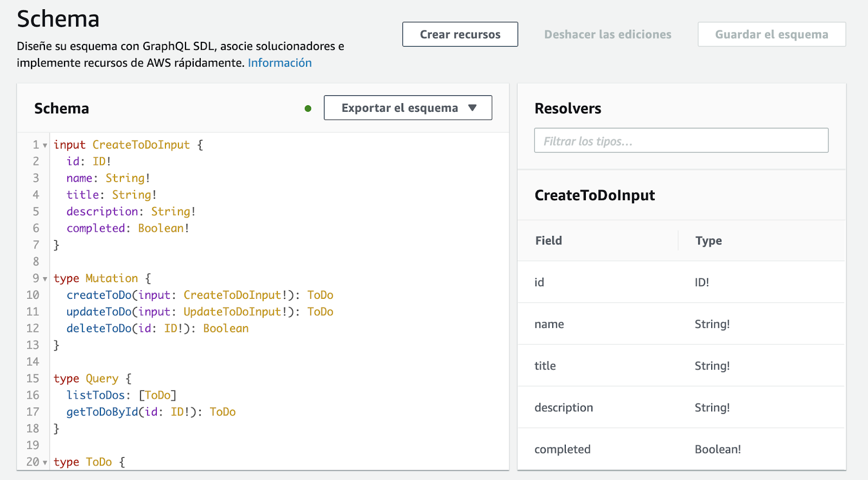
Task: Open the Información link
Action: [280, 63]
